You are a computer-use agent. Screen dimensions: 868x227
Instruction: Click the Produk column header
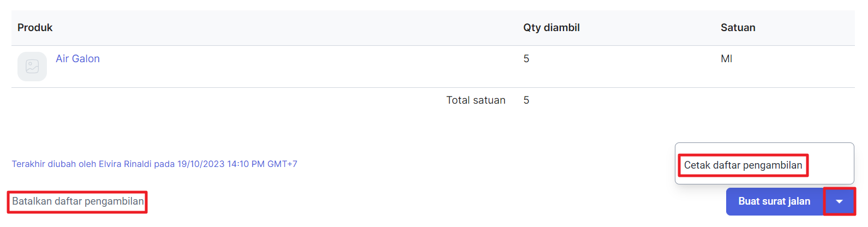[x=35, y=28]
